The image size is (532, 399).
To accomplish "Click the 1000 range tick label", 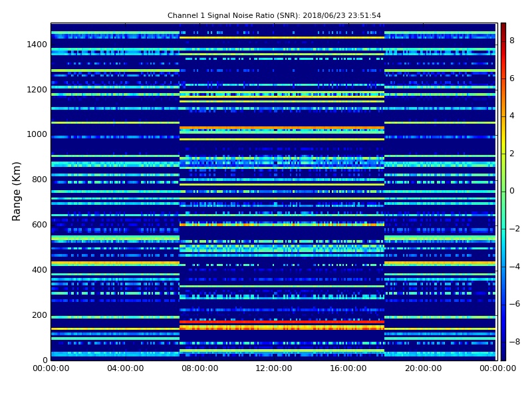I will [x=37, y=134].
